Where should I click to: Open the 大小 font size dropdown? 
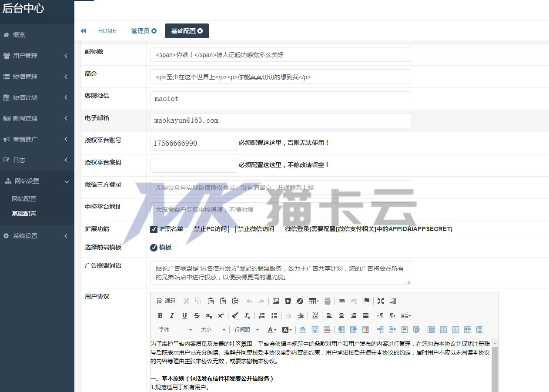213,330
